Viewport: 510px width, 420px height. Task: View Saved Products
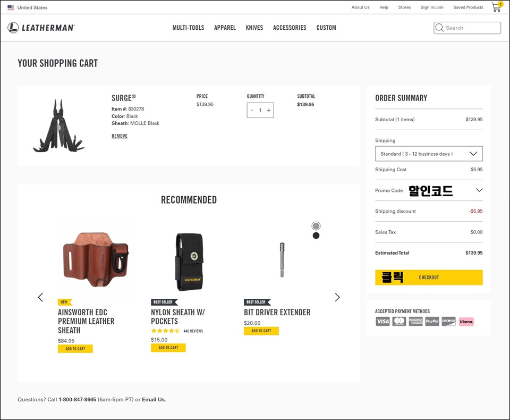[469, 7]
